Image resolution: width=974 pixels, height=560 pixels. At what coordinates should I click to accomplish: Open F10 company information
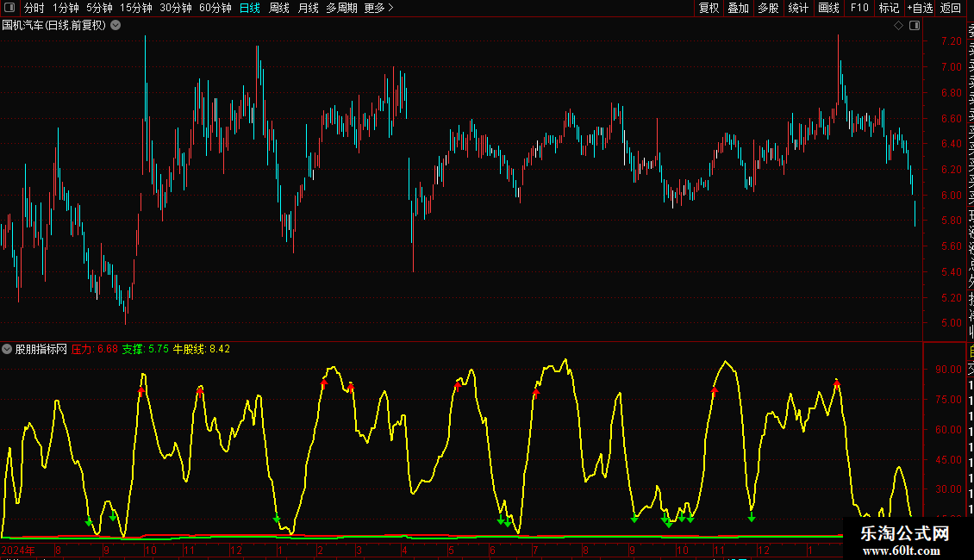859,8
